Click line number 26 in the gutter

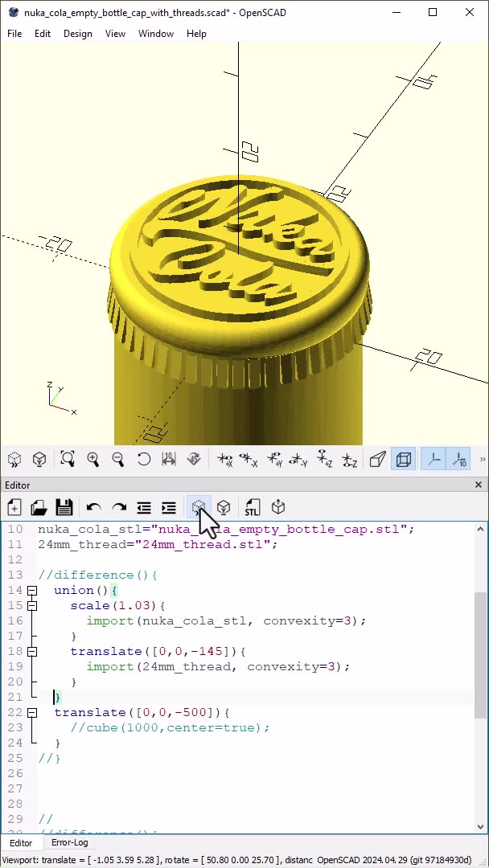(15, 773)
